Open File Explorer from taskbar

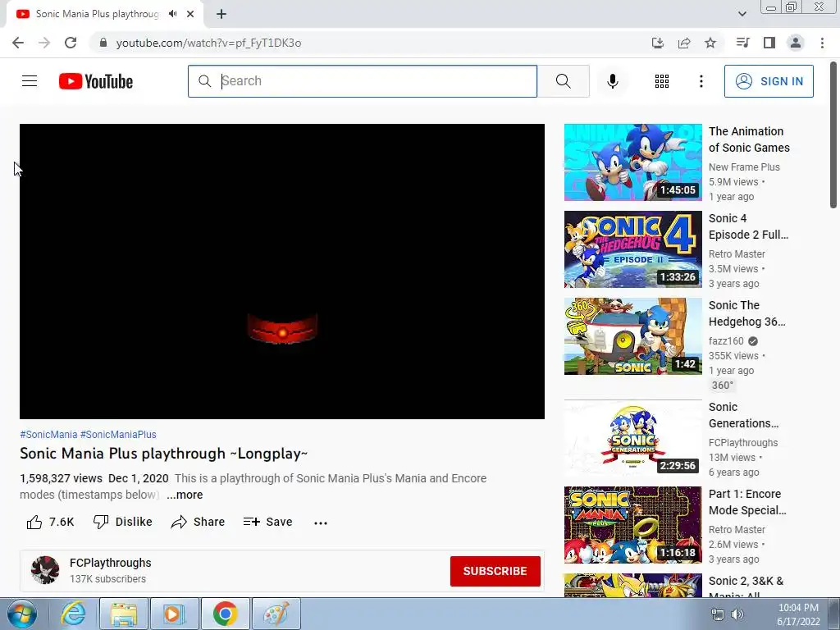coord(123,614)
